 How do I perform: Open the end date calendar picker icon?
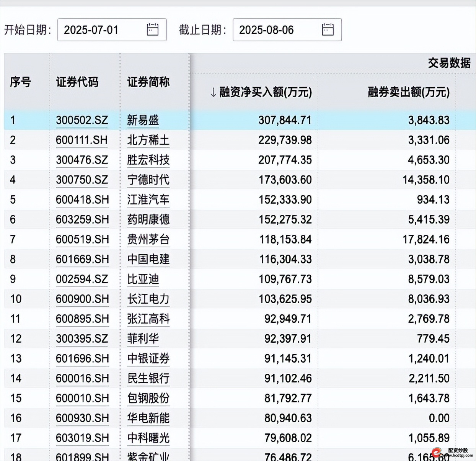328,29
